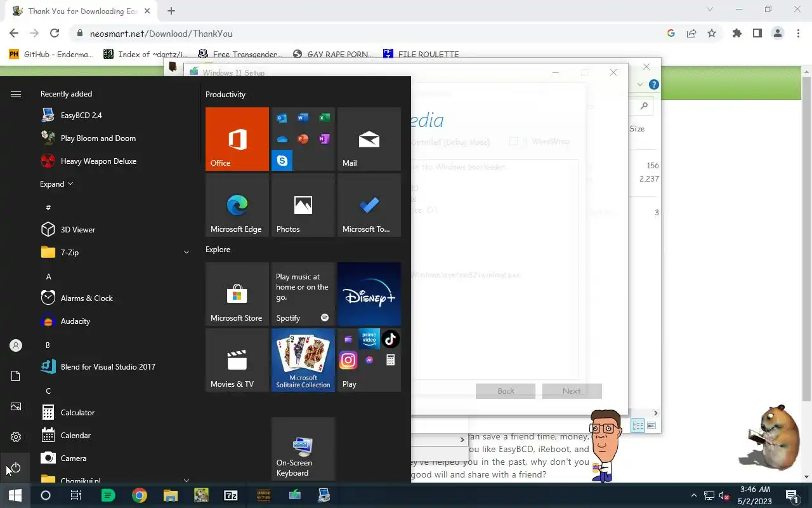812x508 pixels.
Task: Open Calendar app
Action: (x=114, y=436)
